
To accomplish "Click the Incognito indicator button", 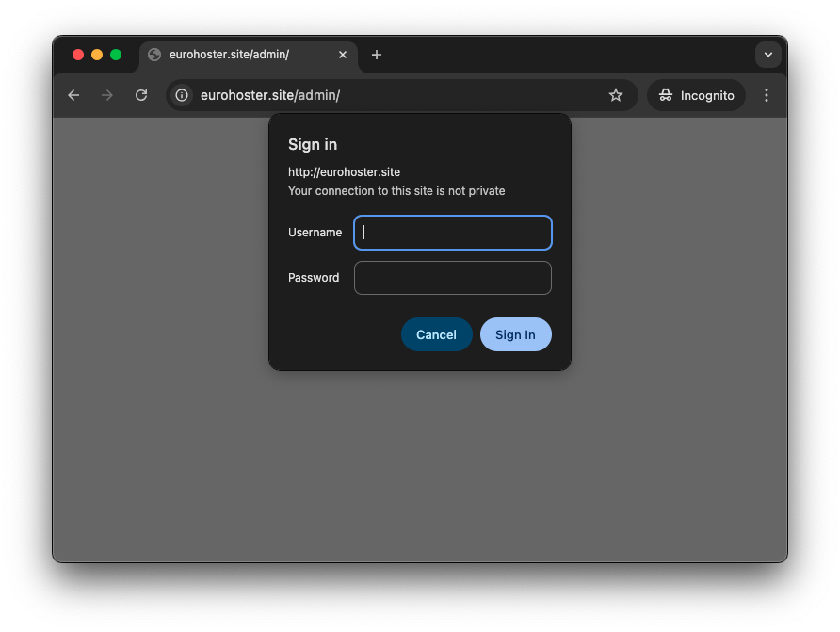I will click(x=696, y=95).
